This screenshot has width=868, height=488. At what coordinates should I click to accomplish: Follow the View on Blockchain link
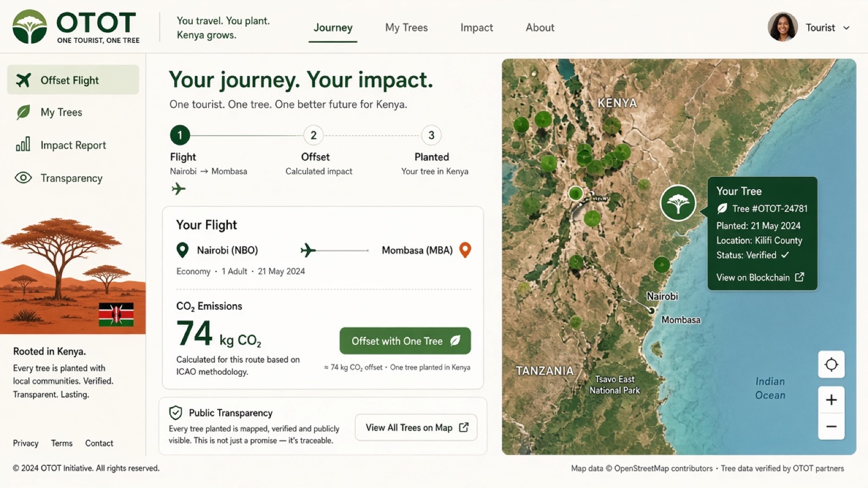pyautogui.click(x=760, y=277)
